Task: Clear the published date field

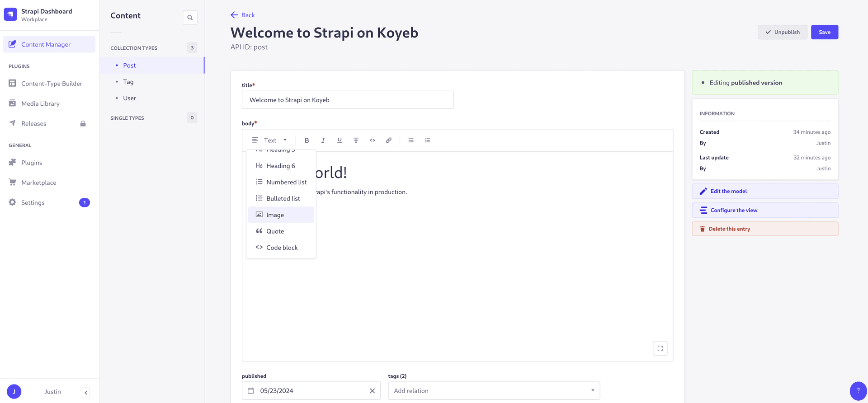Action: pos(372,391)
